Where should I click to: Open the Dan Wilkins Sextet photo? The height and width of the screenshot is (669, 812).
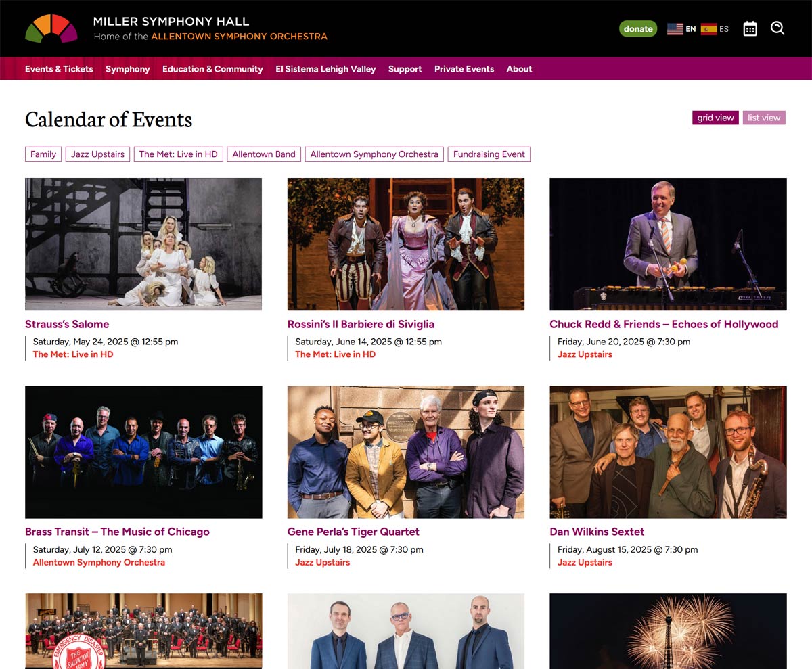click(x=668, y=452)
